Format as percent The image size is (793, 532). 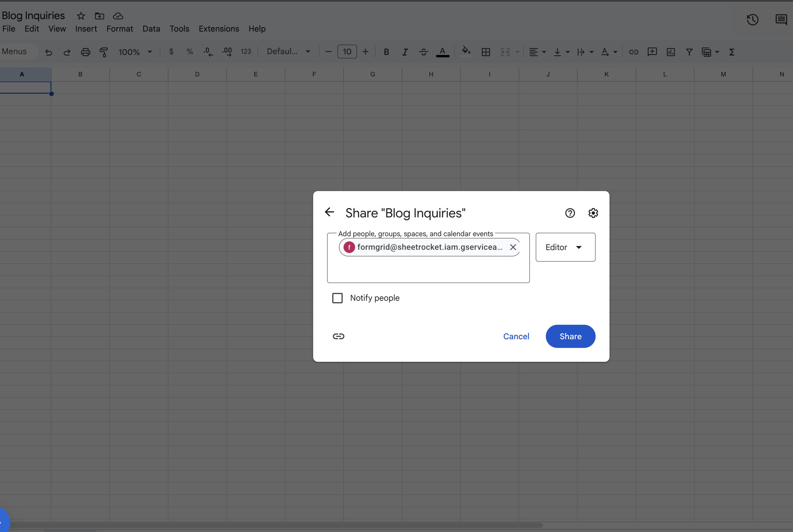tap(190, 52)
